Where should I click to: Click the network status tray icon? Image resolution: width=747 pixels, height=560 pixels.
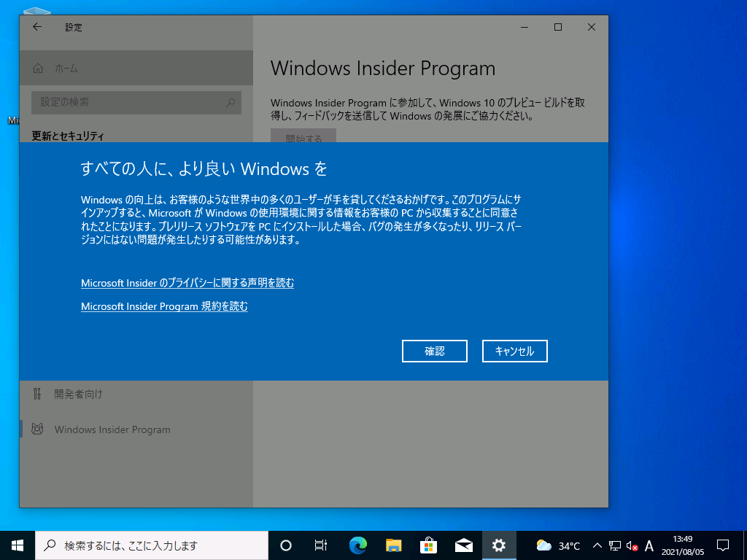point(614,545)
